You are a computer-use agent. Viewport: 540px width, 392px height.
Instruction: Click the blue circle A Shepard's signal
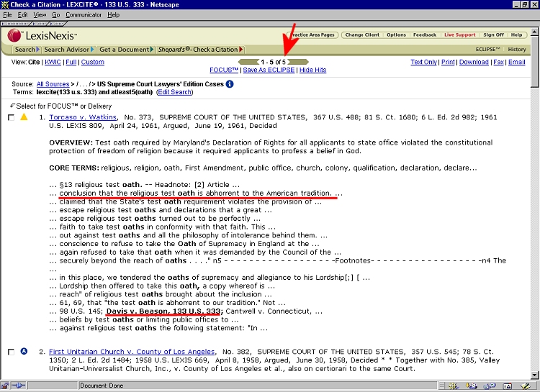(x=24, y=352)
